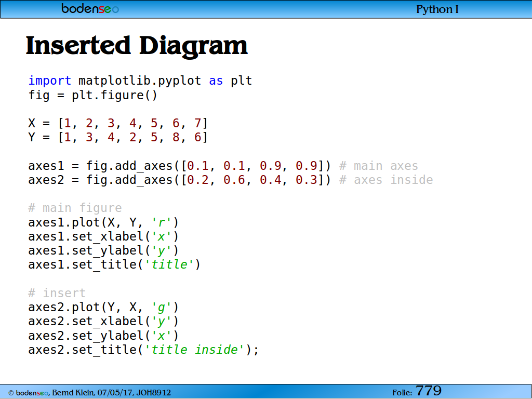Click the '# main axes' comment
532x399 pixels.
coord(379,166)
